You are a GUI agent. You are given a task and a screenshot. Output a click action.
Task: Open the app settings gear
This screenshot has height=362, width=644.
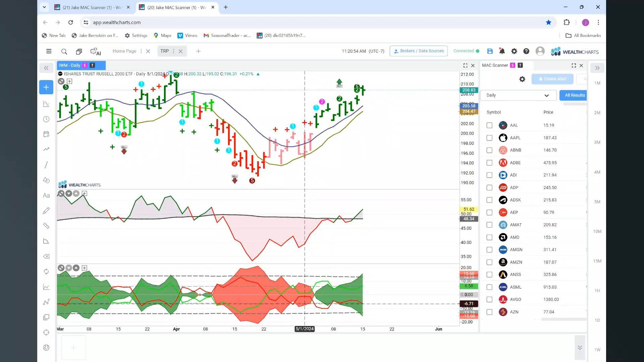click(x=514, y=51)
